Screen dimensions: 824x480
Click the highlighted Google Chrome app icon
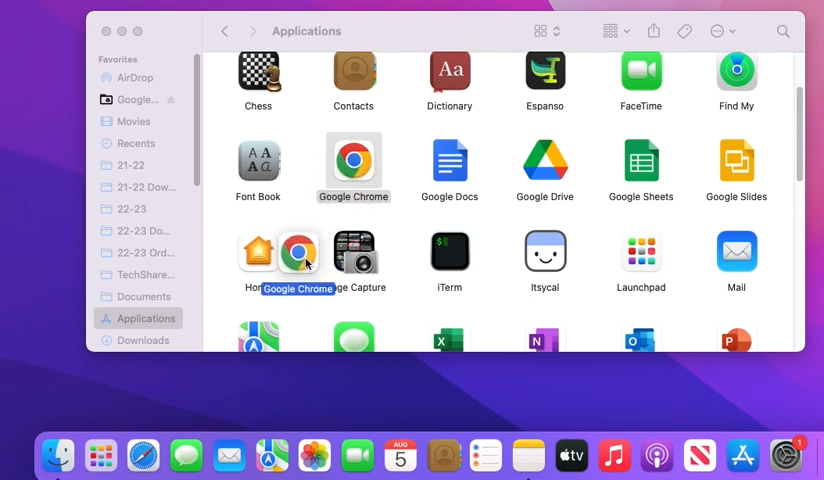[354, 160]
